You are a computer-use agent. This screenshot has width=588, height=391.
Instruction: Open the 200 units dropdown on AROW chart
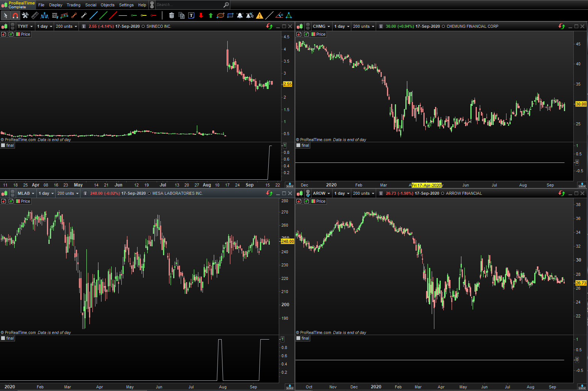pos(364,193)
